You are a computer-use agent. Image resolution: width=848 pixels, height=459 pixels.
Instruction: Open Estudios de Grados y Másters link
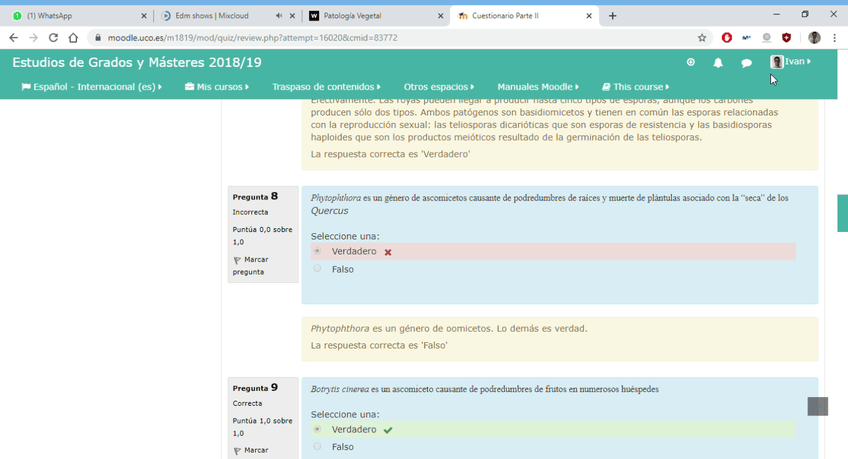[137, 62]
